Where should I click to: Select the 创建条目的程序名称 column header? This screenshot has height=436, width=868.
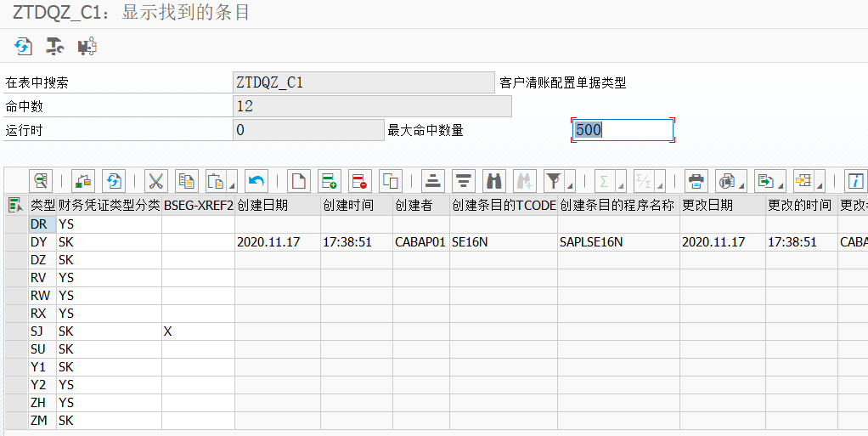pos(618,206)
